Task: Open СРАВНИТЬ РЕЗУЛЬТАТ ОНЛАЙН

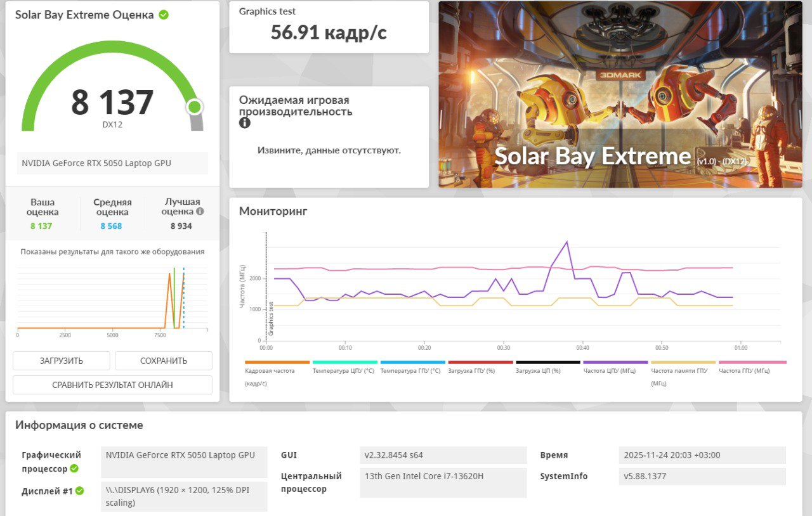Action: (112, 385)
